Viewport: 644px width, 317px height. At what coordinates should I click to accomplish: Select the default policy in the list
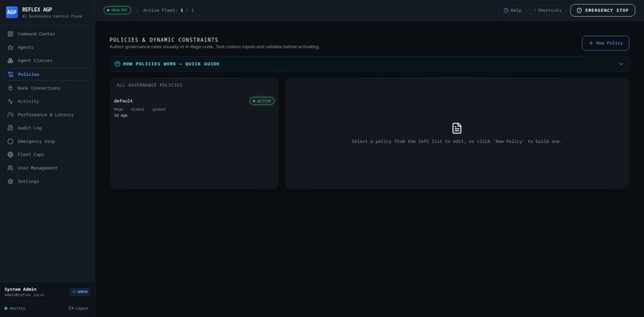pos(194,109)
